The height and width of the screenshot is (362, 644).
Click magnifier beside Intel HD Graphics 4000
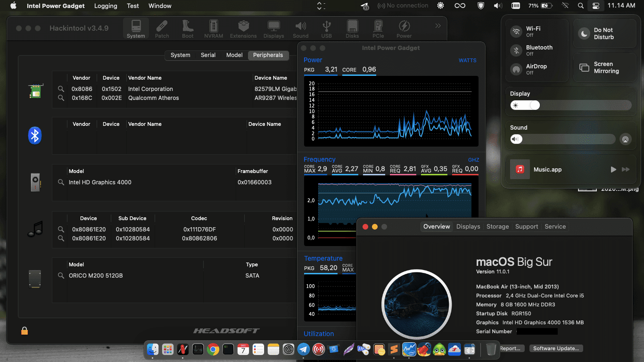pyautogui.click(x=61, y=182)
